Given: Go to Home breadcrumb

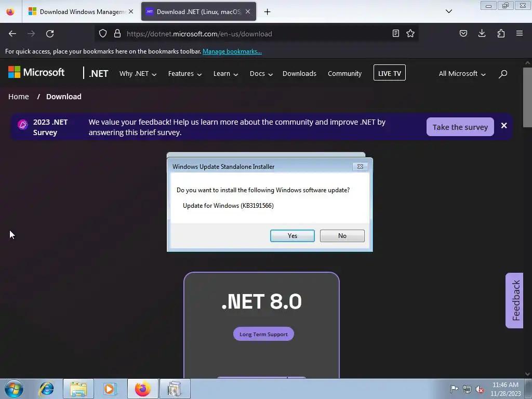Looking at the screenshot, I should click(19, 97).
